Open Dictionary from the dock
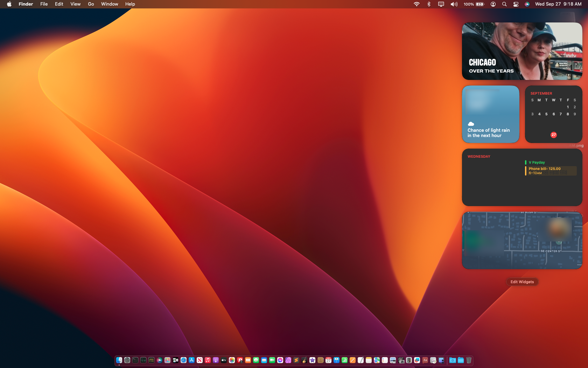Image resolution: width=588 pixels, height=368 pixels. 425,360
